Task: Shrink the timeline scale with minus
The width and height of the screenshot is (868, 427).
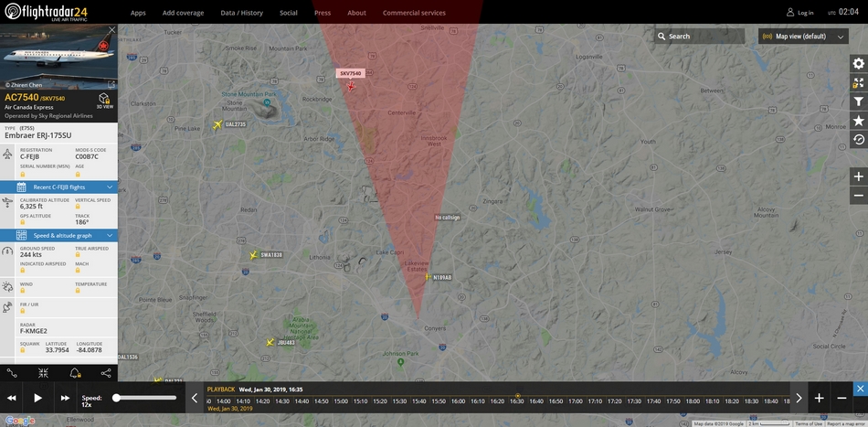Action: point(842,399)
